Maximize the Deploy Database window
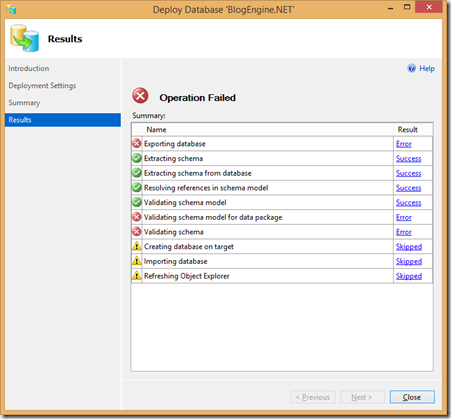The height and width of the screenshot is (419, 451). click(x=407, y=7)
